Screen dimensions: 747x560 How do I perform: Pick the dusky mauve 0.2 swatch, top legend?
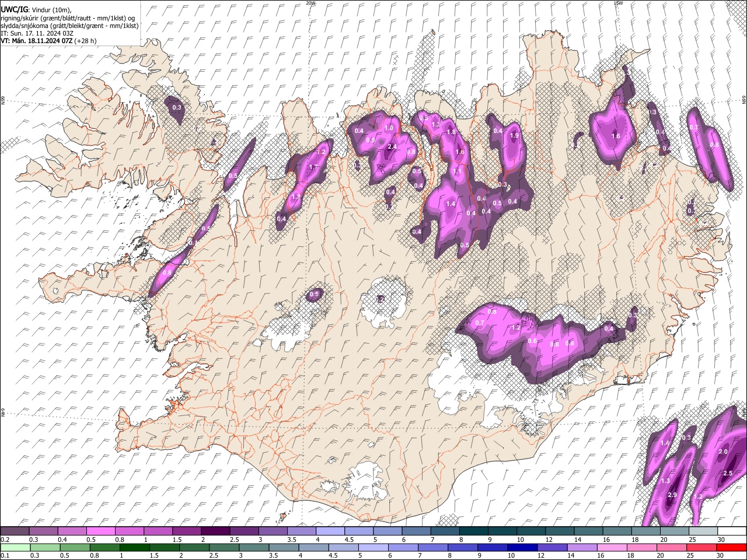[x=14, y=531]
